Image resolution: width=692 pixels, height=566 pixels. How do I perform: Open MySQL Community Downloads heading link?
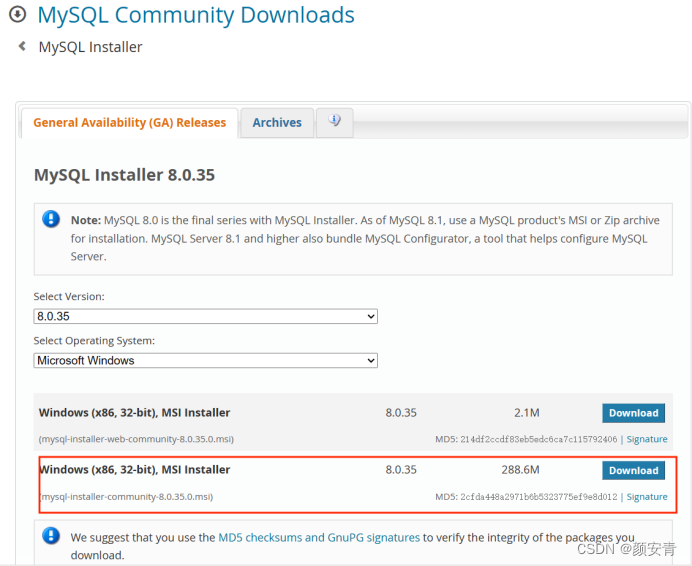[x=196, y=15]
